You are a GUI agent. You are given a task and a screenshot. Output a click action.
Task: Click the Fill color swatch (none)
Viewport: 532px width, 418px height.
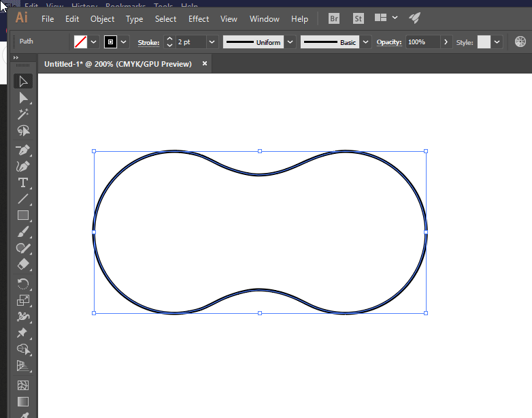pos(80,42)
